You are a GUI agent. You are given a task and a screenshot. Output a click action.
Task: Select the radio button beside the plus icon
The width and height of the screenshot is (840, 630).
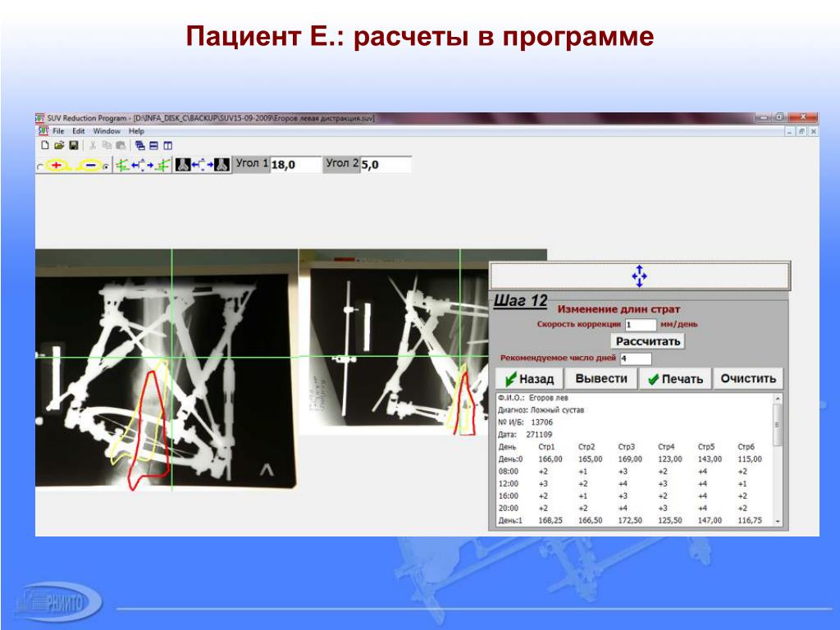[39, 167]
